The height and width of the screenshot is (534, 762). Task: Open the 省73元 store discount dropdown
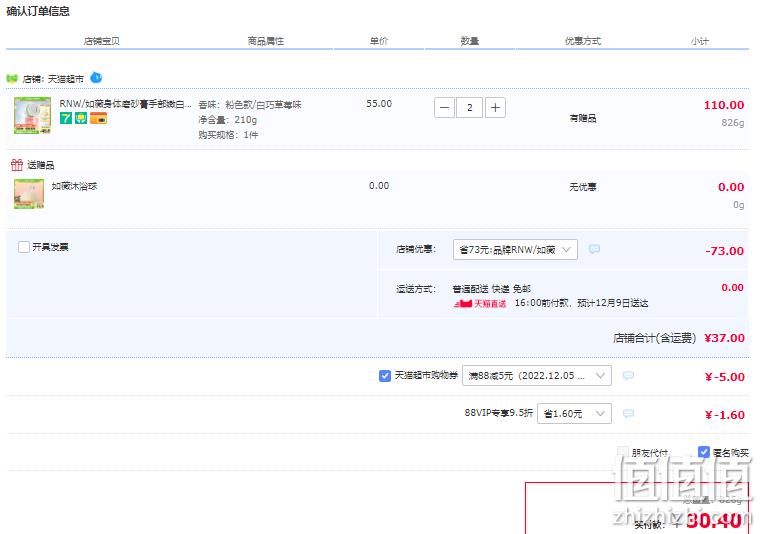[515, 249]
